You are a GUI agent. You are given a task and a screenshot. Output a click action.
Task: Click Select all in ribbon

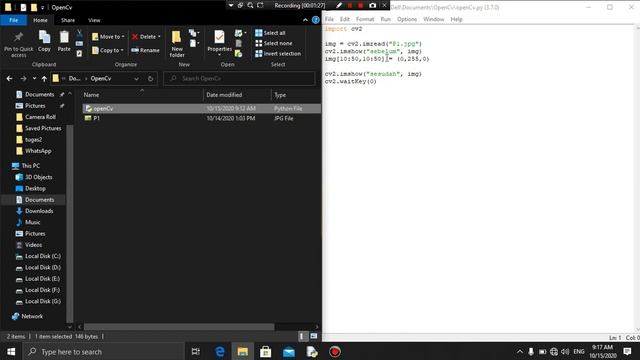click(270, 33)
